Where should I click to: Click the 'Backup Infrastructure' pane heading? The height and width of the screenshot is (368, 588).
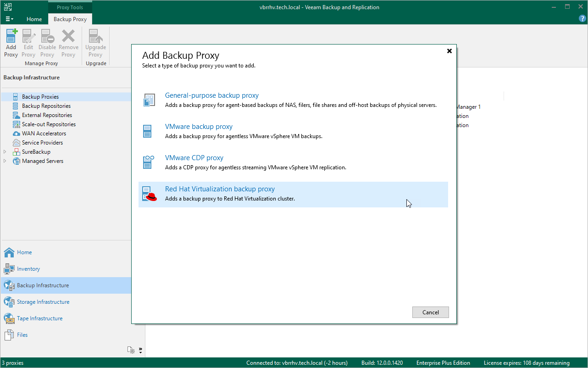tap(32, 78)
